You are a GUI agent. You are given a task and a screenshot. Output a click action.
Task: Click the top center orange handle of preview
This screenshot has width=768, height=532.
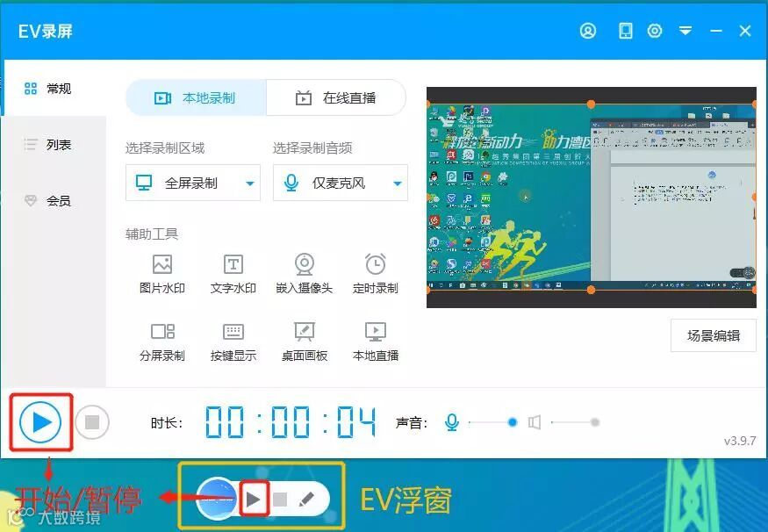coord(592,104)
